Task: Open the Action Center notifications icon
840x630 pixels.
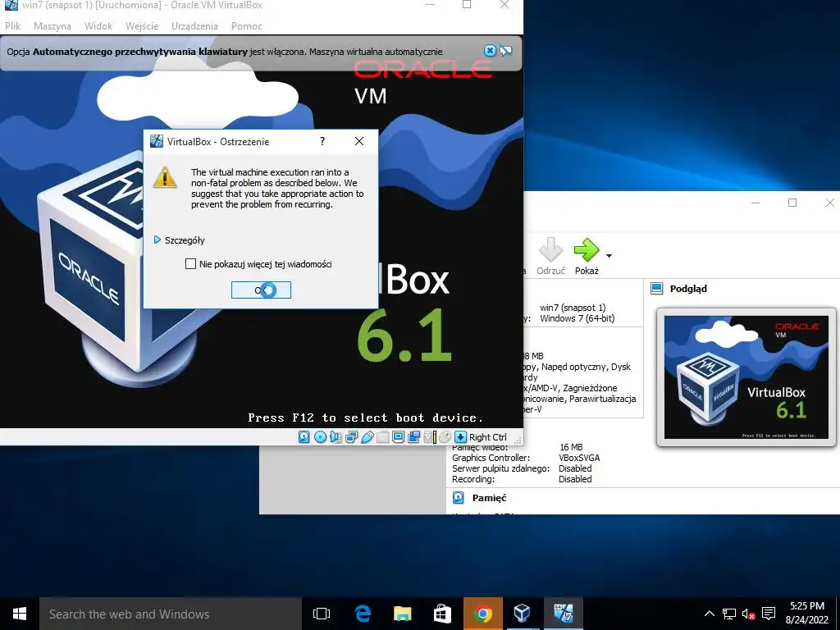Action: [x=769, y=614]
